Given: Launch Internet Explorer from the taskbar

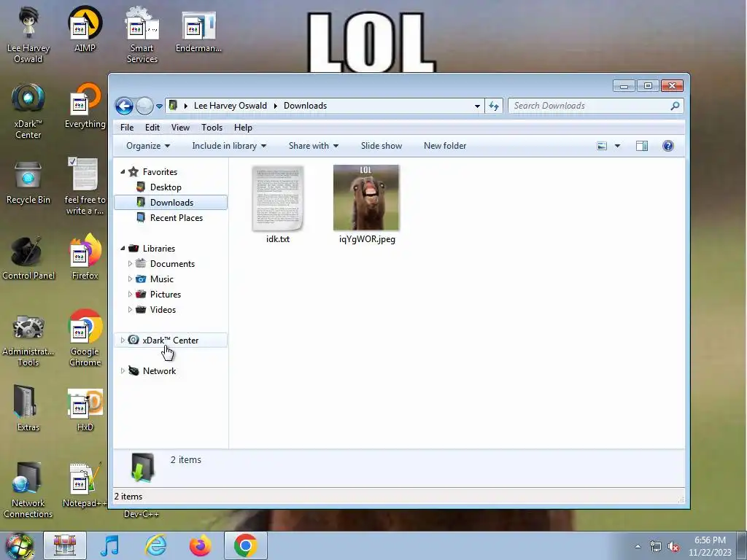Looking at the screenshot, I should point(156,545).
